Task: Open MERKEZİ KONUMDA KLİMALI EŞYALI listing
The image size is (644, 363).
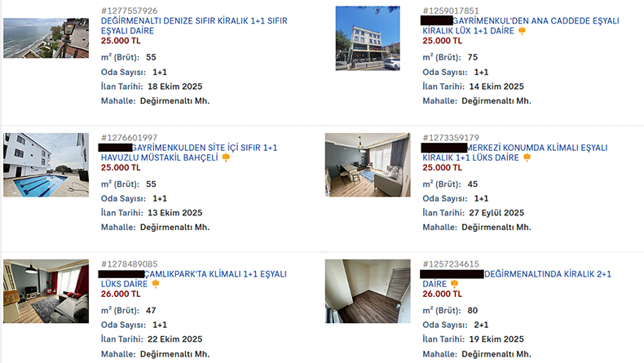Action: pos(515,153)
